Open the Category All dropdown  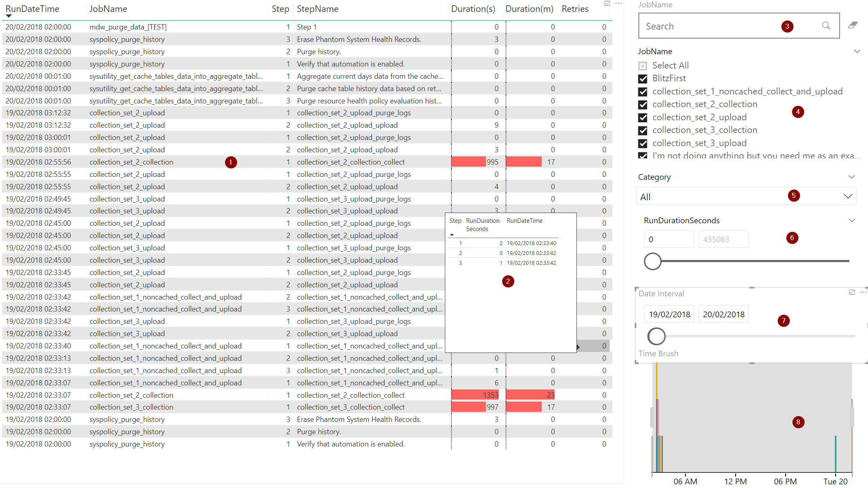847,197
